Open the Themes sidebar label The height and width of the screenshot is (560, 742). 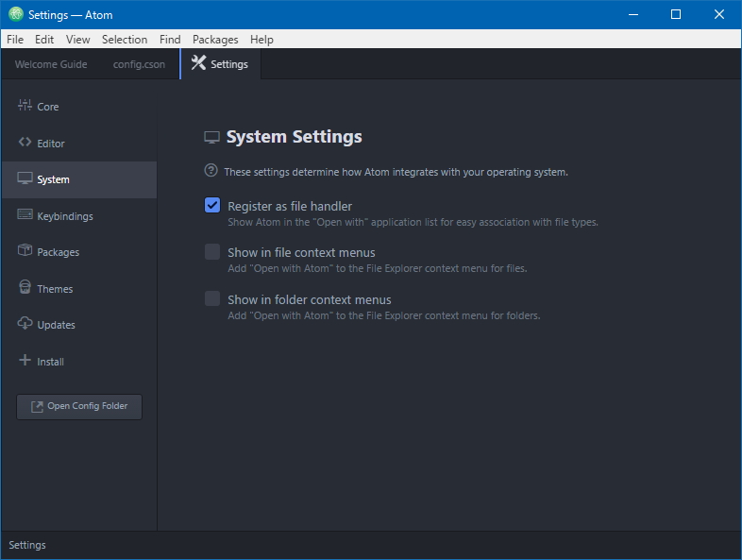55,289
